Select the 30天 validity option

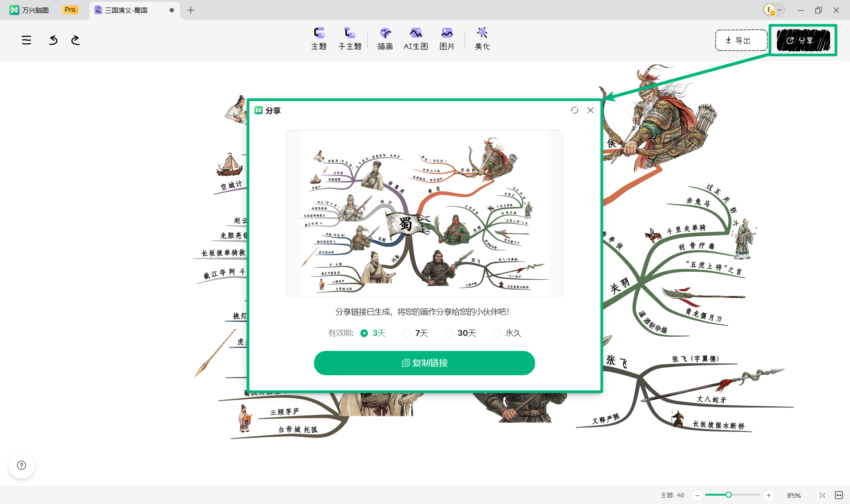coord(460,333)
